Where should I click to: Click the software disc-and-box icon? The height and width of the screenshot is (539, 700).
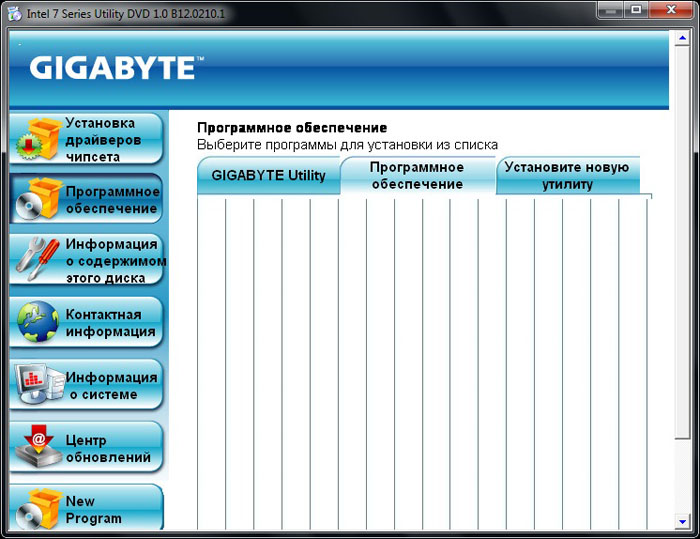pos(38,199)
